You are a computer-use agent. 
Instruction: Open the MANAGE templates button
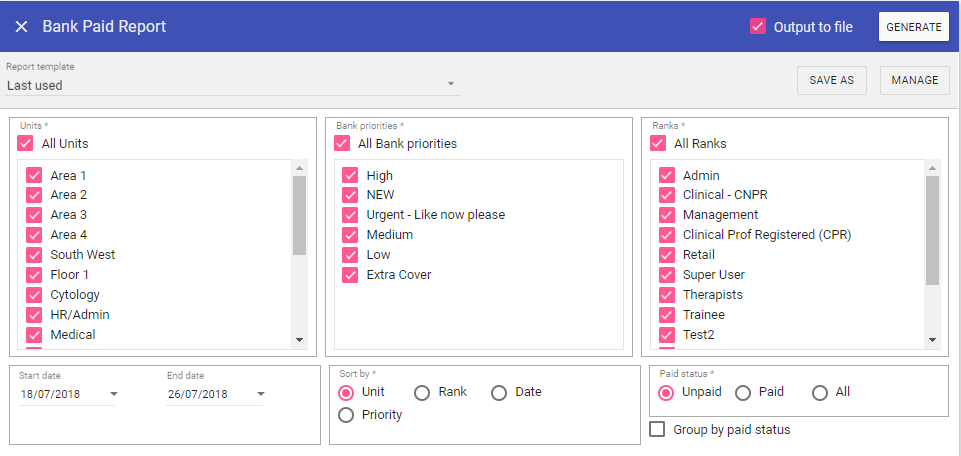coord(915,81)
